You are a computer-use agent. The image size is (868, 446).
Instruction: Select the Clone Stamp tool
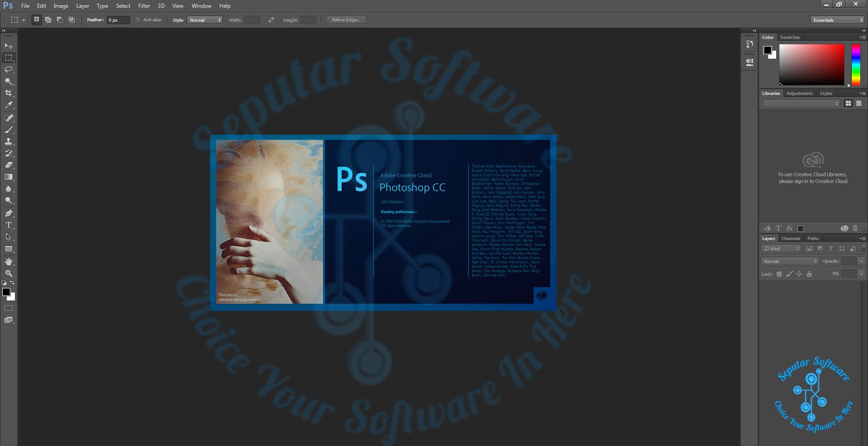(x=9, y=142)
